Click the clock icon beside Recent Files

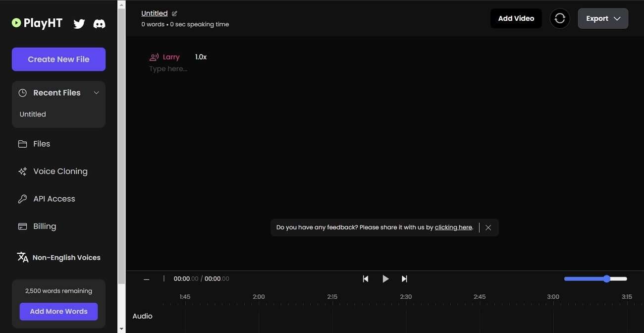tap(22, 93)
